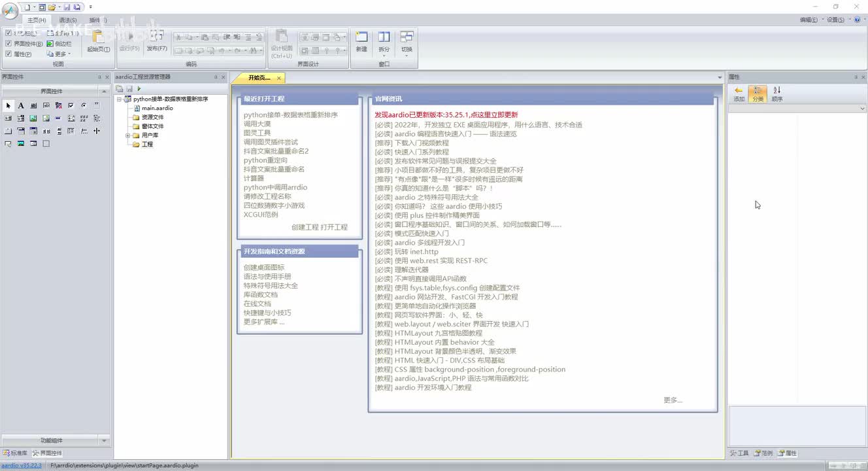Screen dimensions: 868x471
Task: Click aardio v35.22.3 version link in status bar
Action: pyautogui.click(x=22, y=465)
